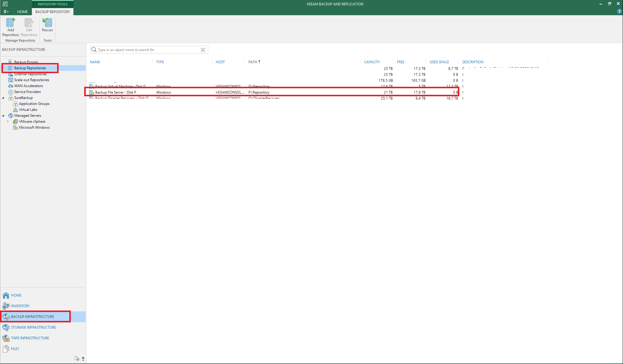Sort by Used Space column header

(439, 62)
